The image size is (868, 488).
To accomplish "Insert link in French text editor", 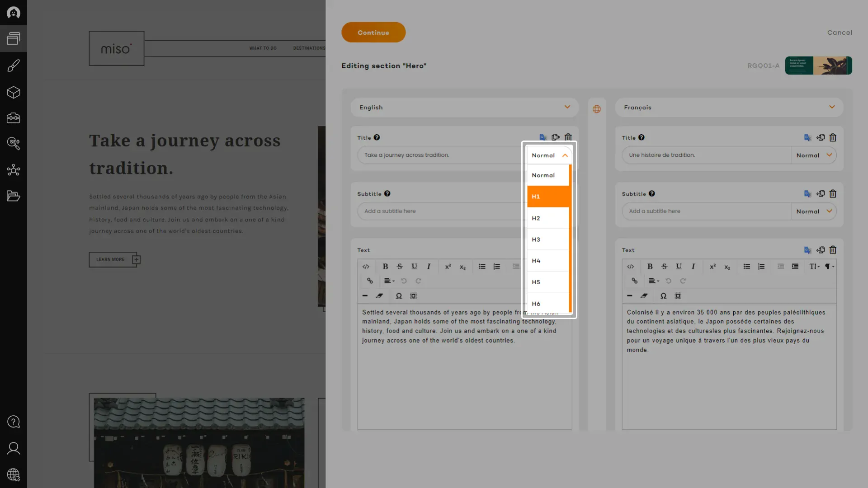I will (634, 281).
